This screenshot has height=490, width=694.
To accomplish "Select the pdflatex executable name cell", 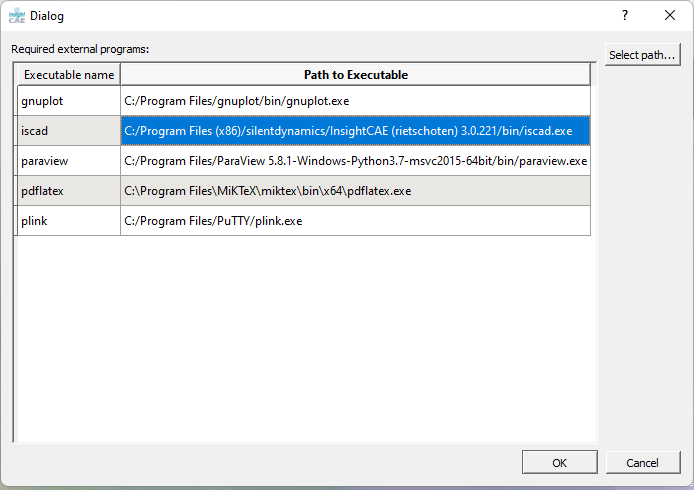I will (x=67, y=191).
